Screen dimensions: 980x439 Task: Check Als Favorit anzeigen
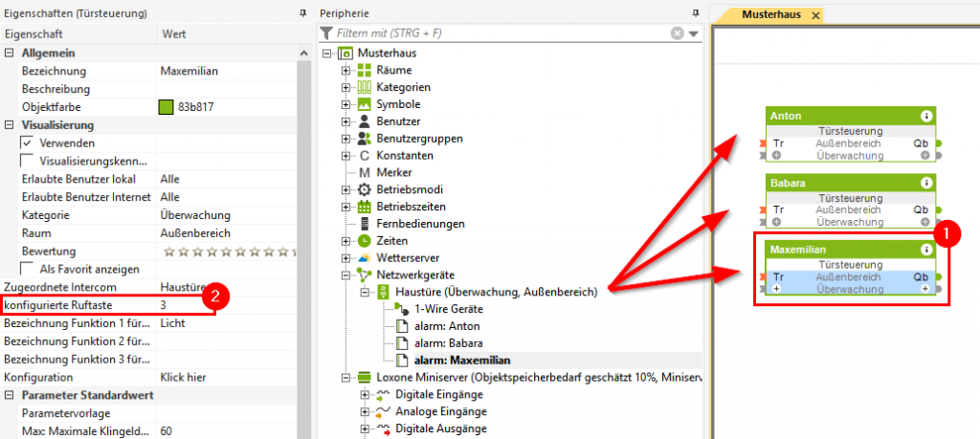click(27, 269)
